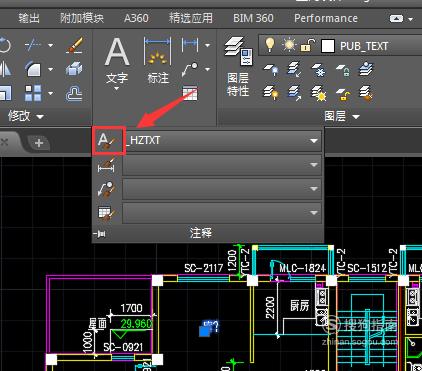Viewport: 422px width, 371px height.
Task: Select the large 文字 text tool
Action: tap(117, 63)
